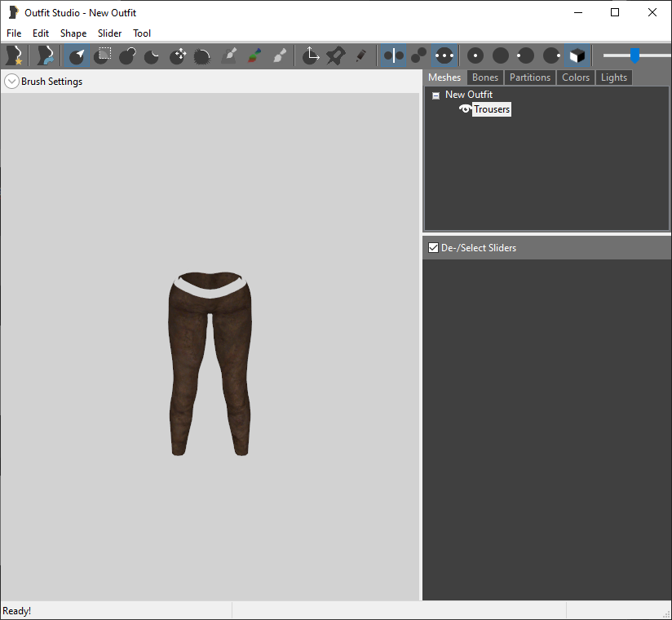Maximize the Outfit Studio window
672x620 pixels.
[x=615, y=12]
